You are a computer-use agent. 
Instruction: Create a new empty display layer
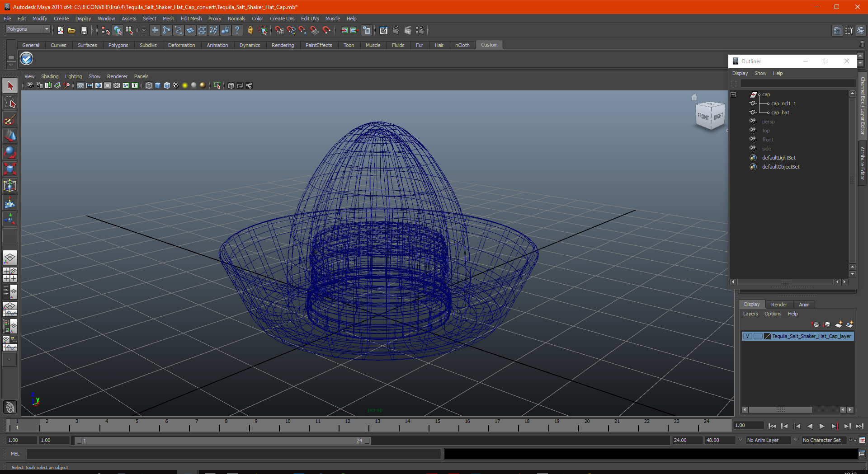(x=839, y=324)
